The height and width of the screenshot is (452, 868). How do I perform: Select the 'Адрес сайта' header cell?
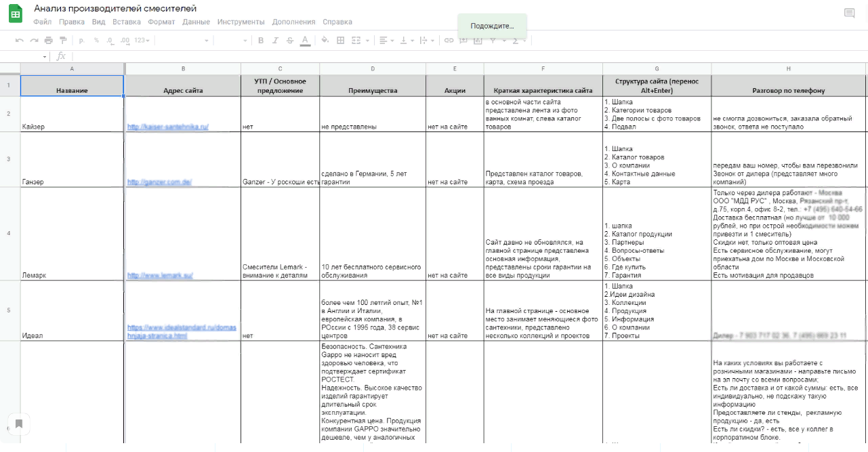pos(183,85)
